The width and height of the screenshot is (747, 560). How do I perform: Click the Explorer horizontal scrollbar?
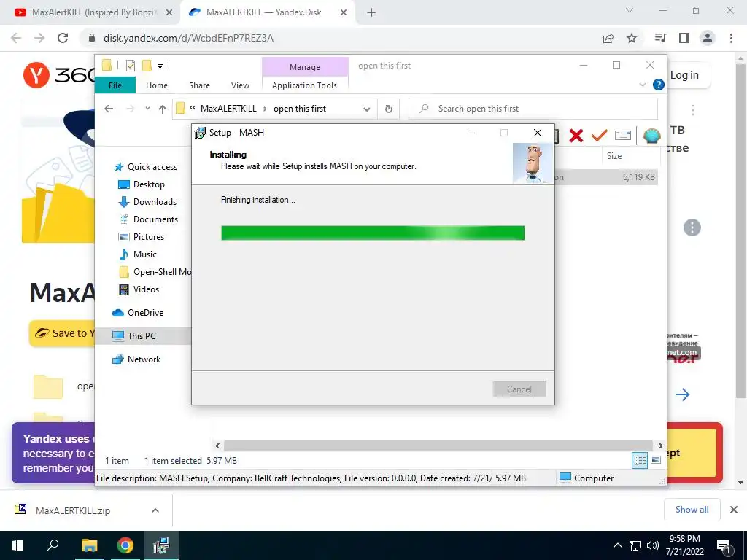438,446
